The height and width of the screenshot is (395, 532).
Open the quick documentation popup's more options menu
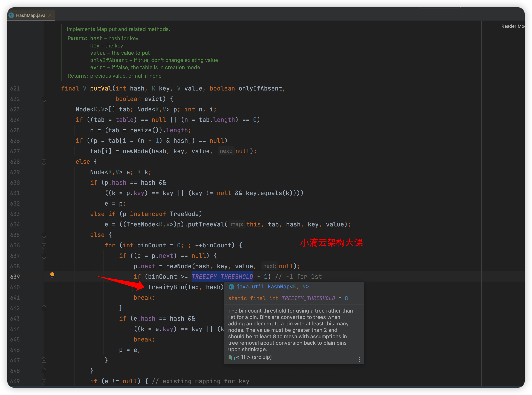click(359, 360)
